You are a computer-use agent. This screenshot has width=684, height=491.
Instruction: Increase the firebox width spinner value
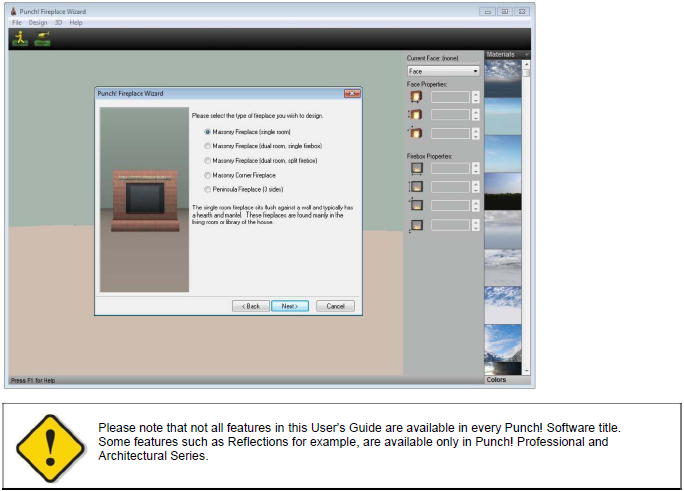point(475,166)
